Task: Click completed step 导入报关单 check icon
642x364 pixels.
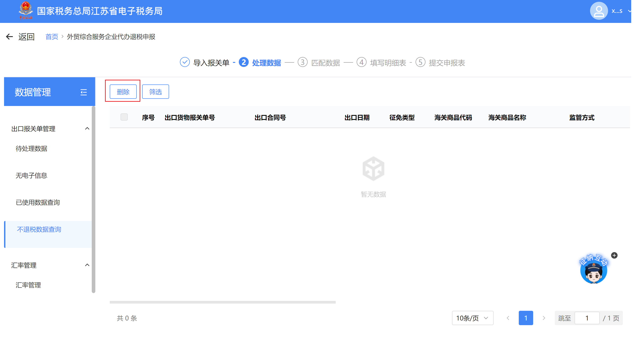Action: pos(185,62)
